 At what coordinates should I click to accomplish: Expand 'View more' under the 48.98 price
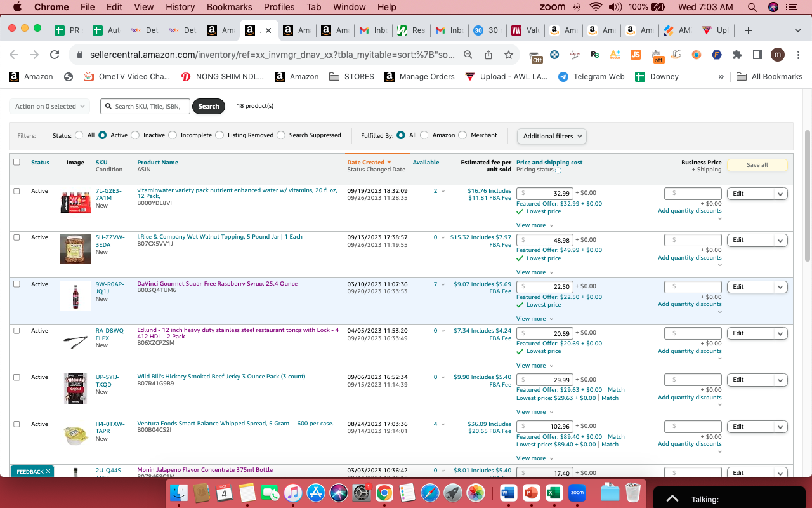point(535,272)
